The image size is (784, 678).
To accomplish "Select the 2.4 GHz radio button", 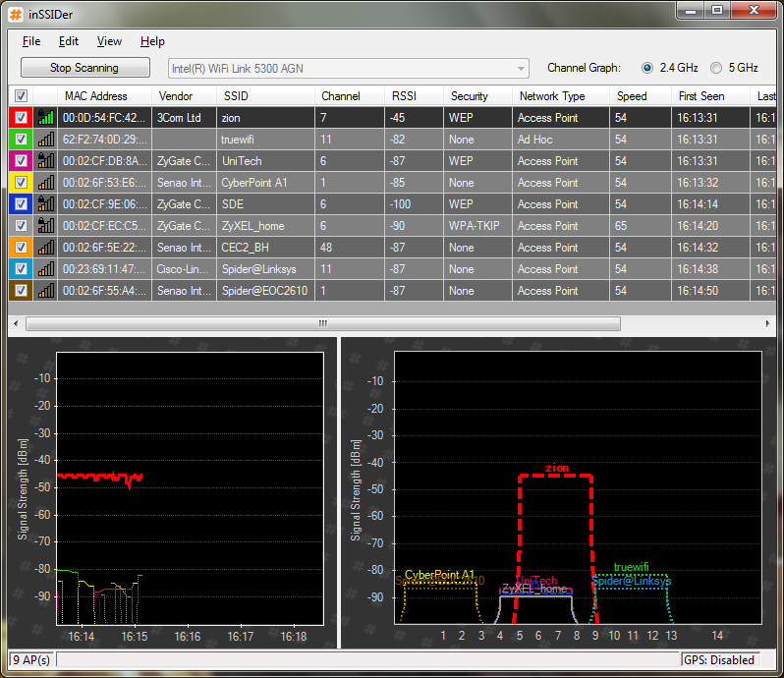I will tap(646, 68).
